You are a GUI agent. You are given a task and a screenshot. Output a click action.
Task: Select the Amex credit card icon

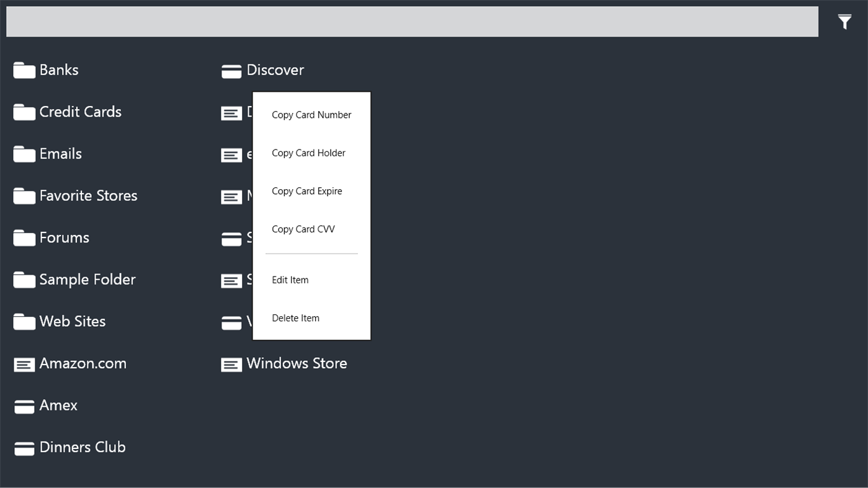[x=24, y=406]
